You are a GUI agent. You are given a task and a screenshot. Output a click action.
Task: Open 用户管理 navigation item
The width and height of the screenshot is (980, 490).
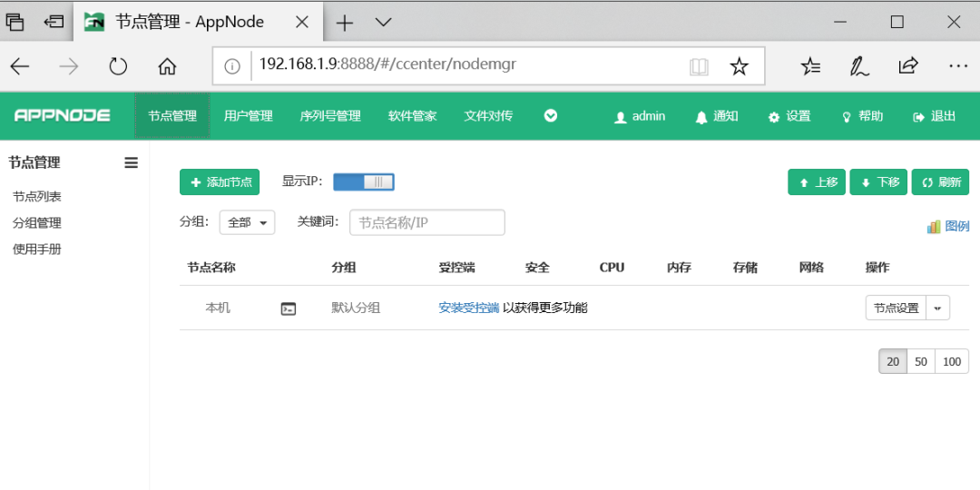pos(248,116)
